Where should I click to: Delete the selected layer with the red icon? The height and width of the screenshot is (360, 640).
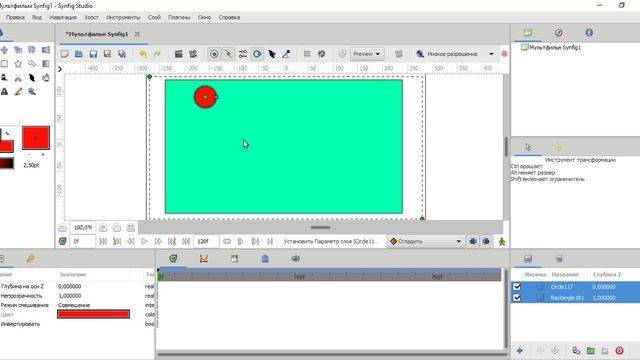(619, 351)
